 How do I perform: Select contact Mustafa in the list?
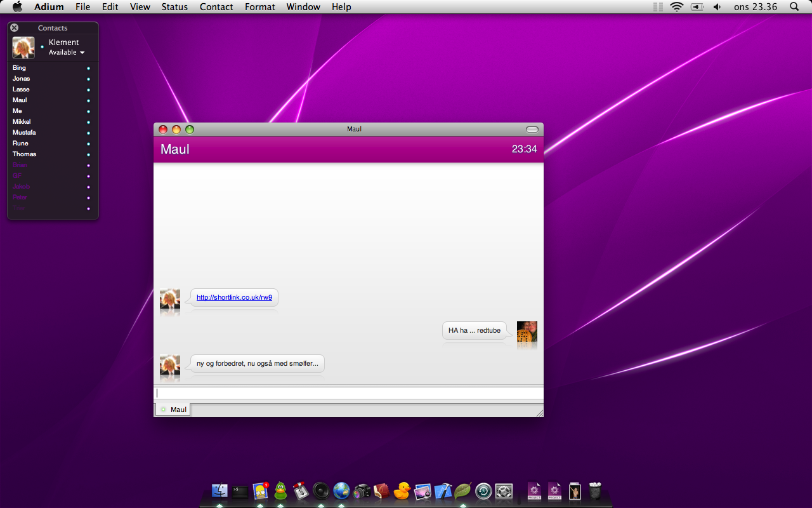point(51,133)
